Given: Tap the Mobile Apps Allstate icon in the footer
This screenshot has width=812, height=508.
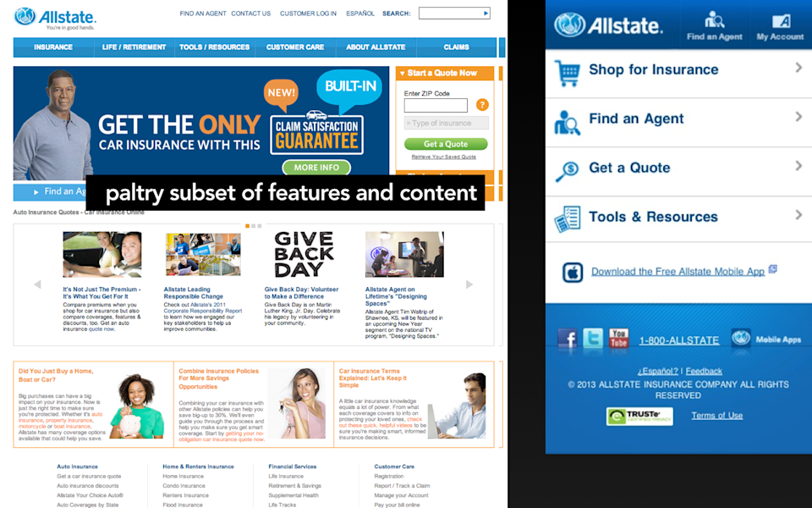Looking at the screenshot, I should pyautogui.click(x=741, y=338).
